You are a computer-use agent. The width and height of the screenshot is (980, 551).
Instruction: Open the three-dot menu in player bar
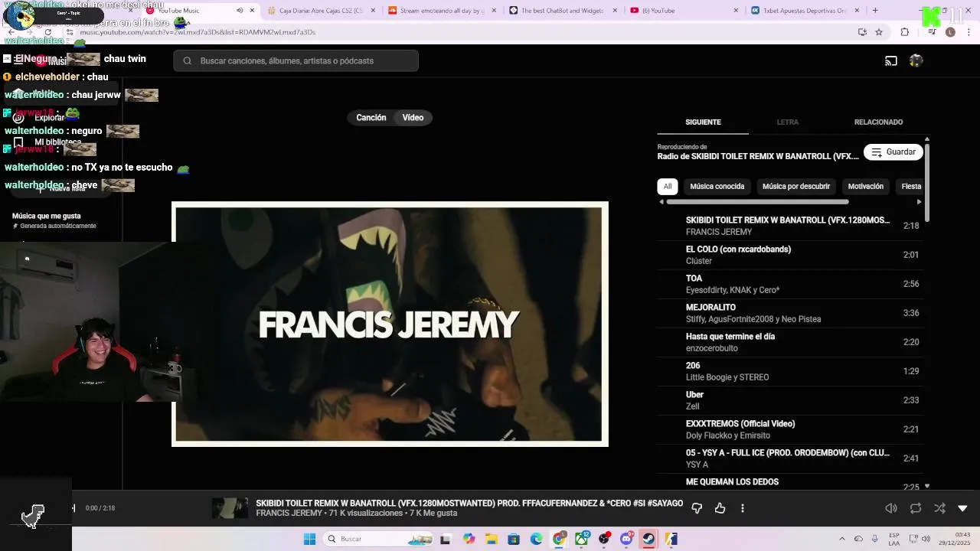742,508
